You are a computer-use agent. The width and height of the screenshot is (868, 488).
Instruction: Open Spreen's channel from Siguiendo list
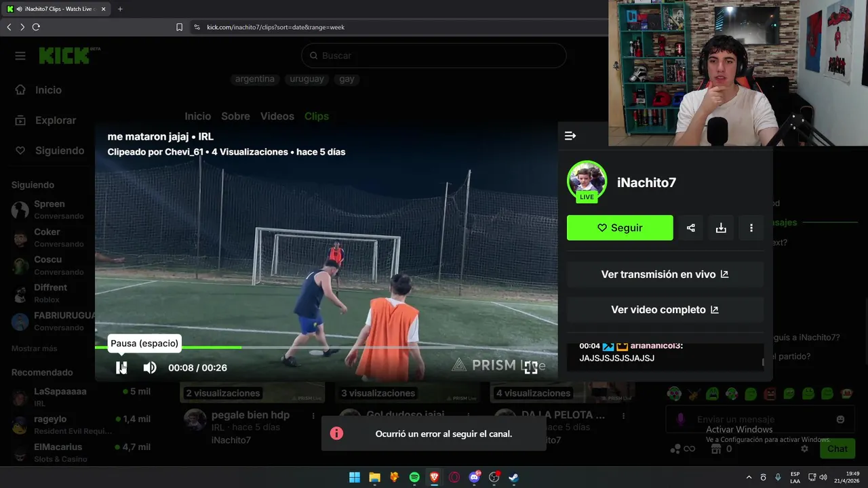pos(51,210)
